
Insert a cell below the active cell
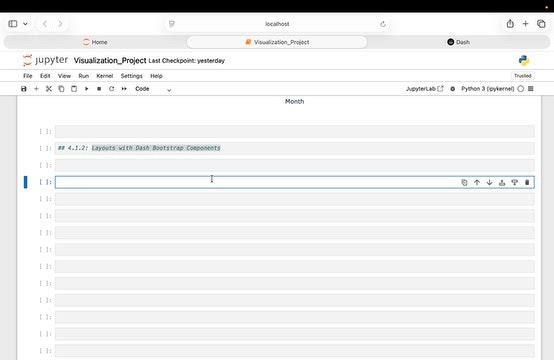click(514, 182)
